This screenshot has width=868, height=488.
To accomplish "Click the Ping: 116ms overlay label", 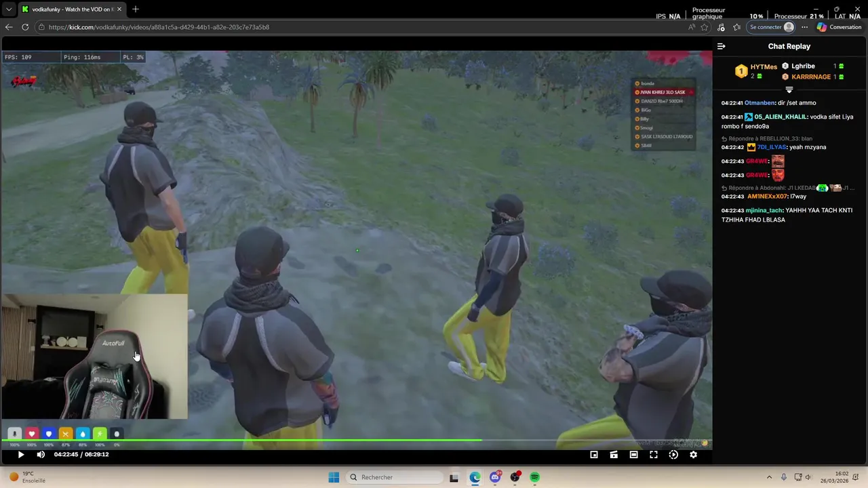I will [82, 58].
